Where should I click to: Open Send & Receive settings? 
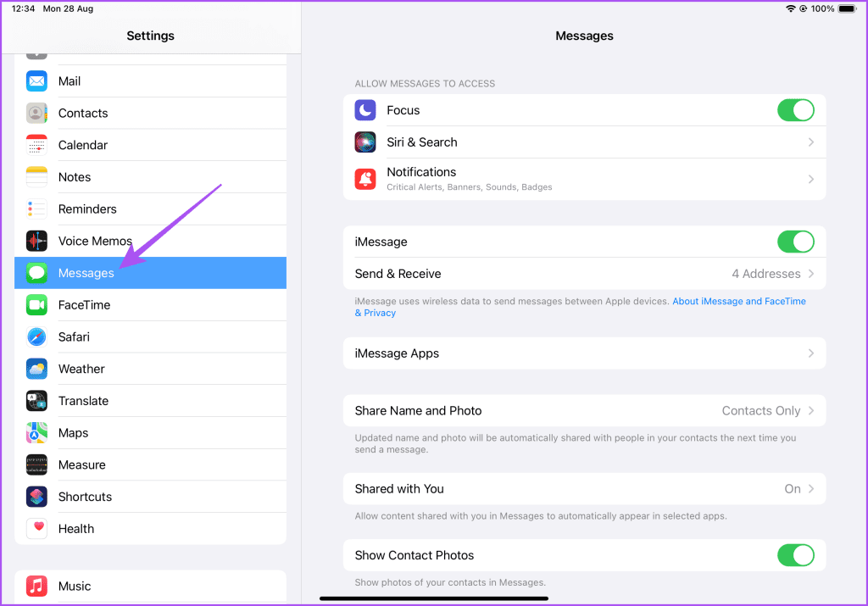[x=585, y=273]
